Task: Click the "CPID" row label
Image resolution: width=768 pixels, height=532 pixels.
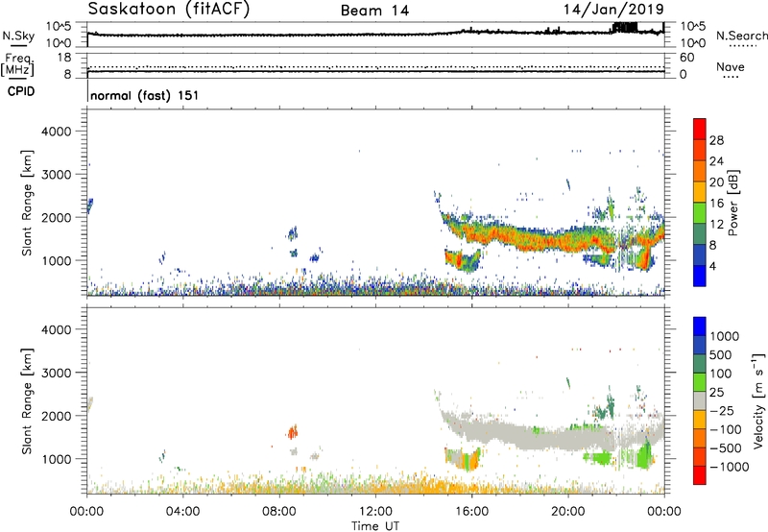Action: click(21, 91)
